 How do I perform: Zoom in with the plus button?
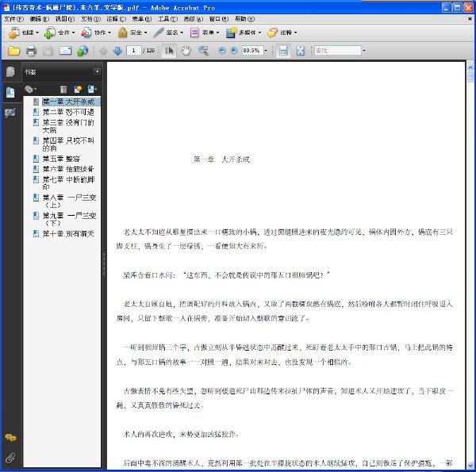pyautogui.click(x=234, y=51)
